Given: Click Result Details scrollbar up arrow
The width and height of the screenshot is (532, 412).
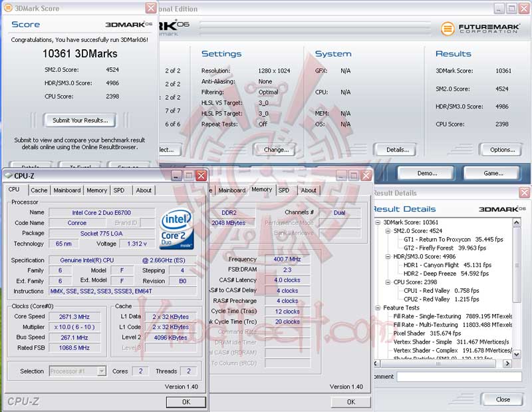Looking at the screenshot, I should pyautogui.click(x=517, y=222).
